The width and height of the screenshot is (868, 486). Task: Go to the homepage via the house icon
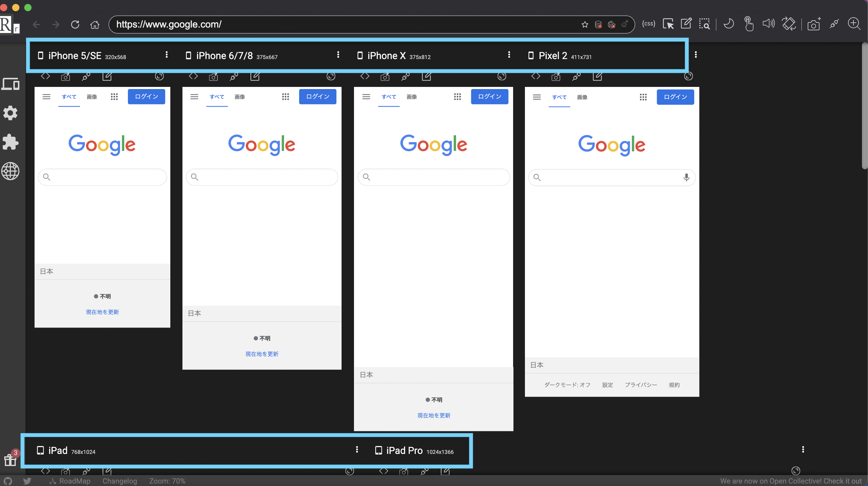click(x=95, y=24)
